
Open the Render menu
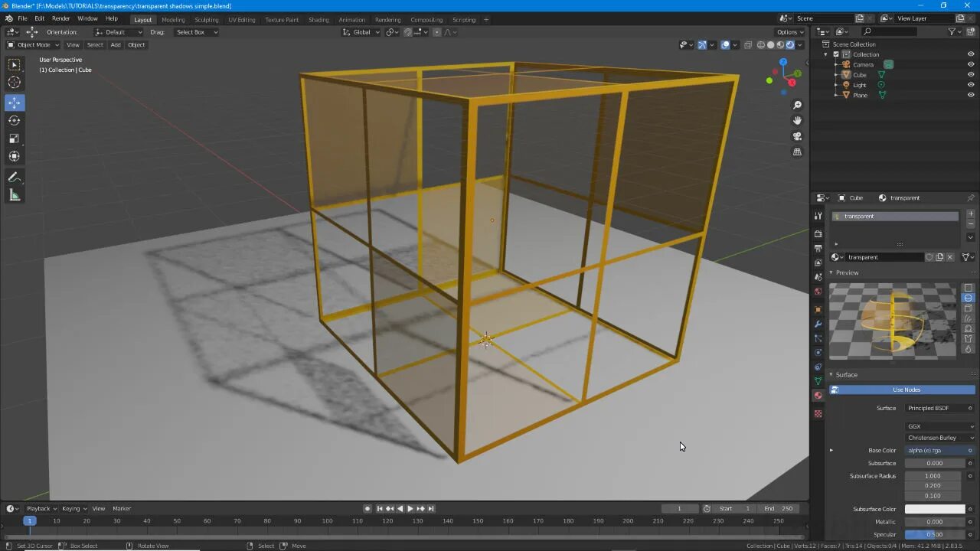tap(60, 18)
